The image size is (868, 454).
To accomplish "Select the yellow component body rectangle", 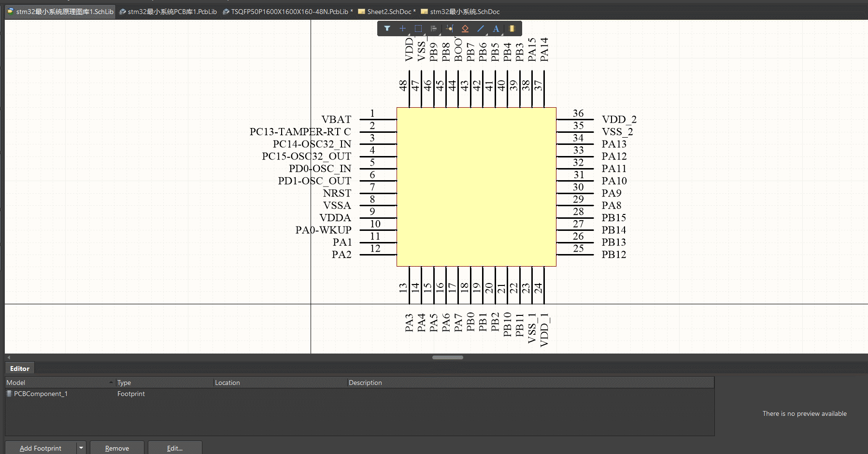I will (x=476, y=187).
